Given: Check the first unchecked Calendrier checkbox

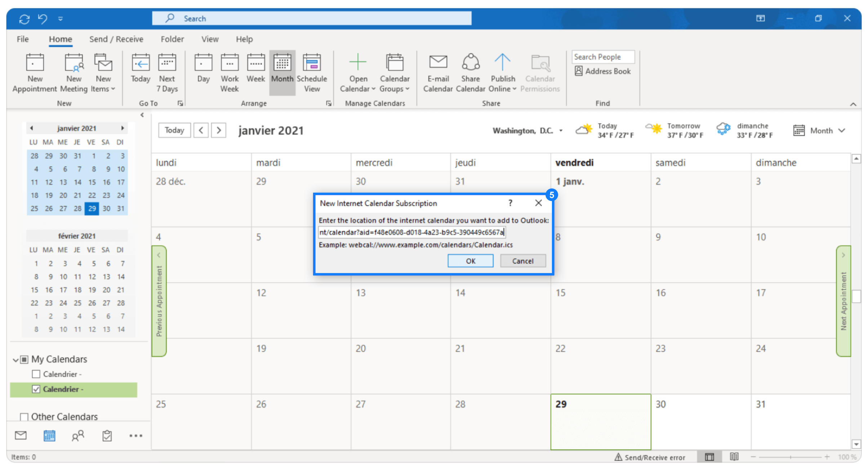Looking at the screenshot, I should tap(36, 374).
